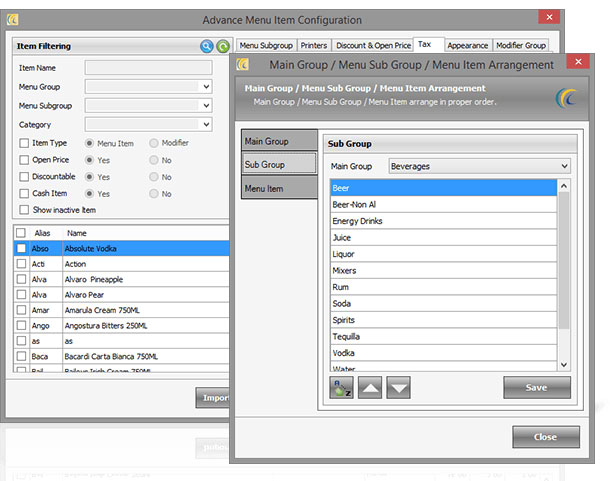Move selected sub group down with arrow

(x=397, y=387)
